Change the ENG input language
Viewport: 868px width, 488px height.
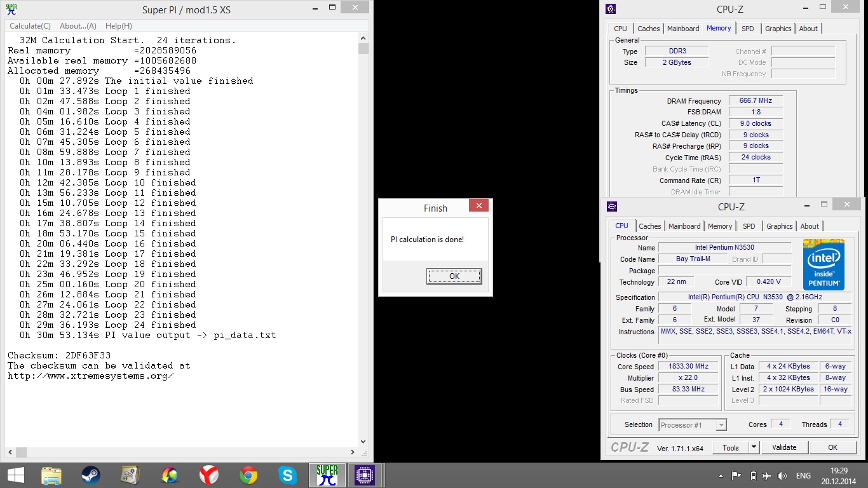[803, 476]
